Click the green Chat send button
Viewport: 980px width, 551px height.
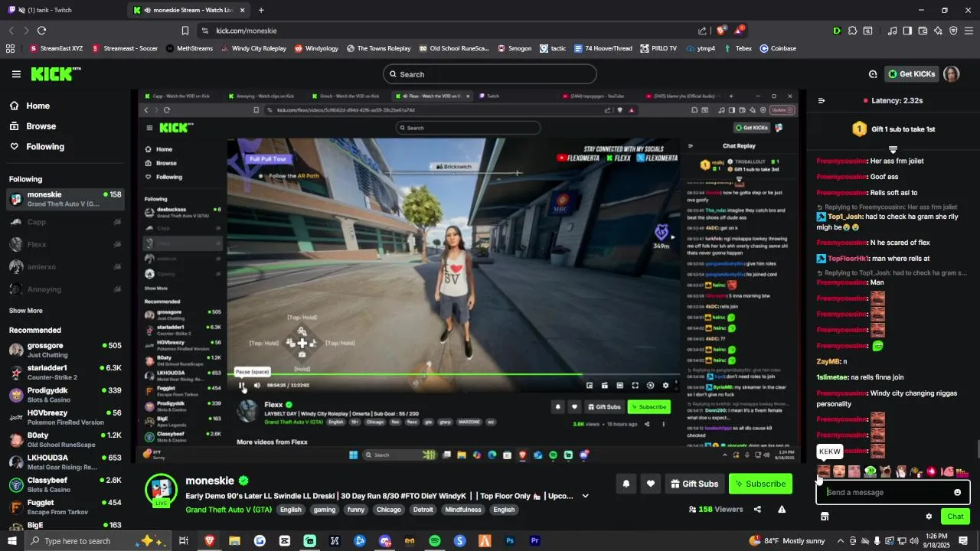(x=955, y=517)
